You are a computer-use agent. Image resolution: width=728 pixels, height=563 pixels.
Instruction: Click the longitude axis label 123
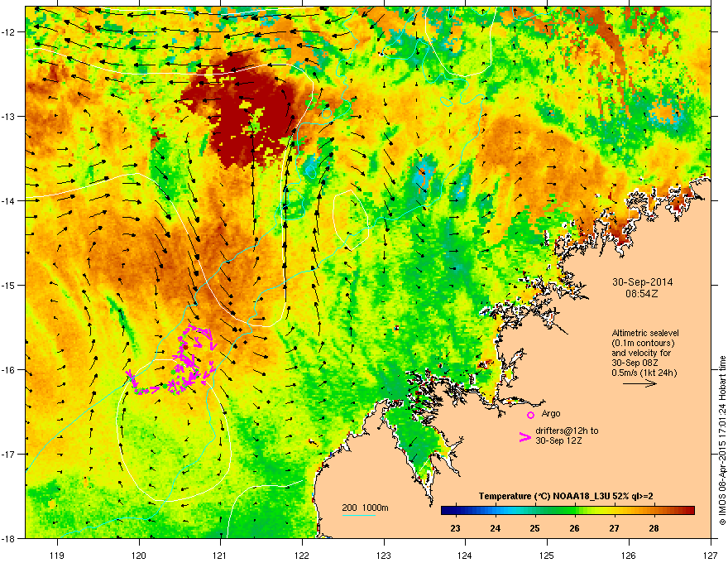[x=384, y=555]
